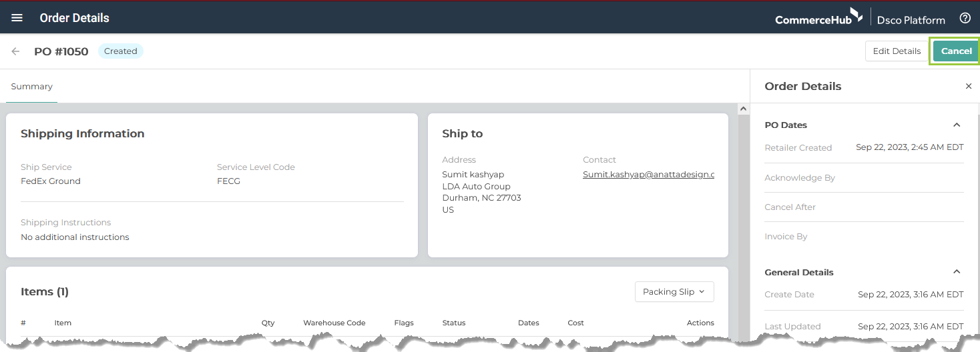Click the help question mark icon
The height and width of the screenshot is (352, 980).
point(965,18)
